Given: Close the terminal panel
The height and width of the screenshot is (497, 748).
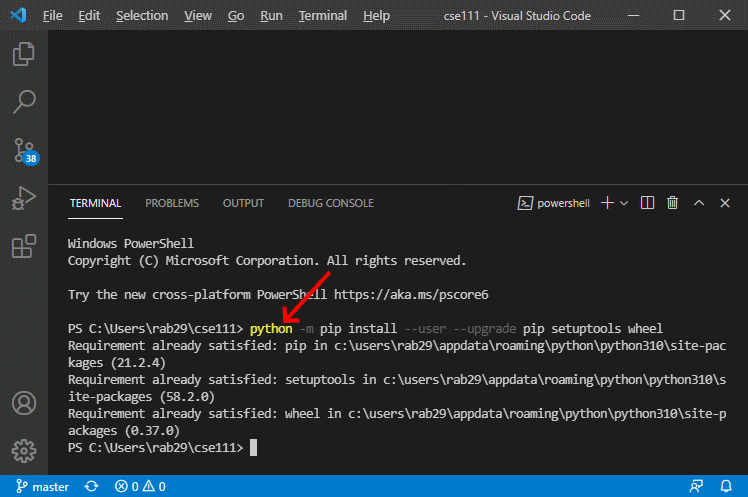Looking at the screenshot, I should (725, 203).
